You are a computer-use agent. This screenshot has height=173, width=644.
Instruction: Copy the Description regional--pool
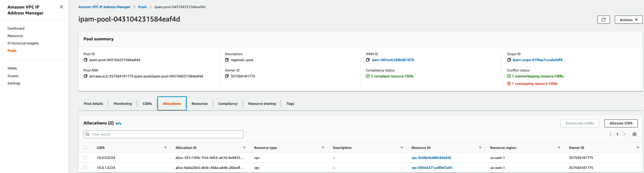pyautogui.click(x=227, y=60)
